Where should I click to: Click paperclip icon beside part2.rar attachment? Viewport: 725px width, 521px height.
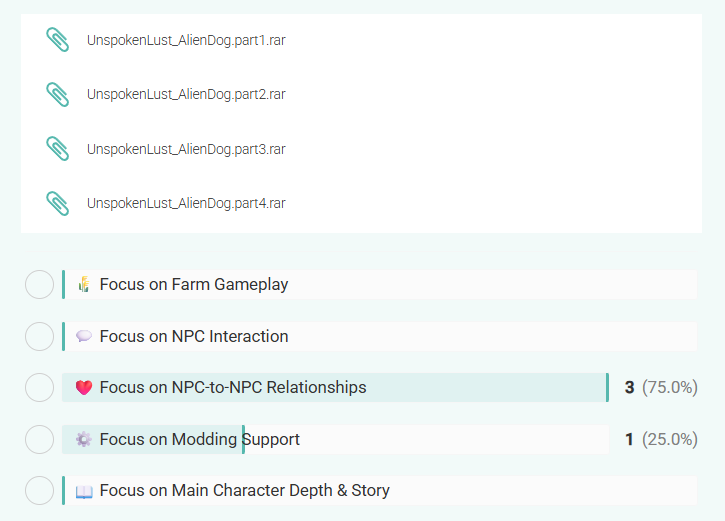(58, 94)
